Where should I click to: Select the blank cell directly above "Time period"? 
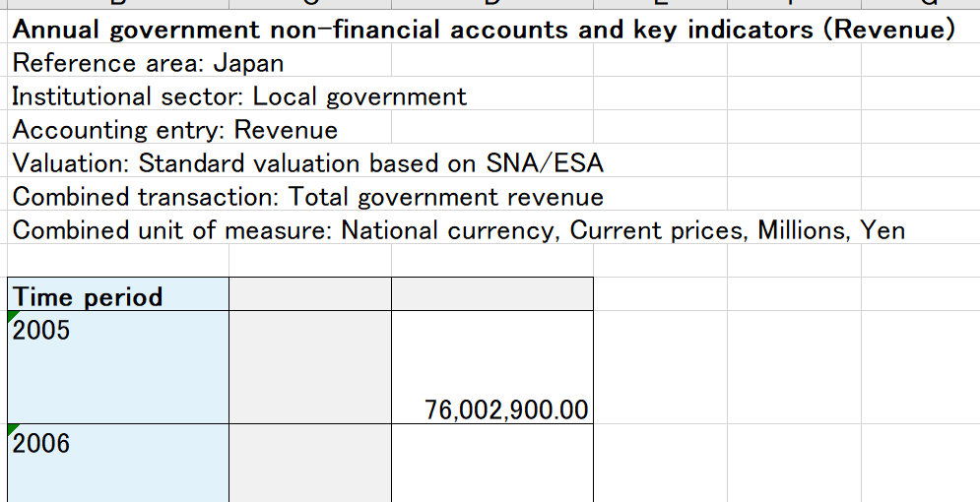118,261
